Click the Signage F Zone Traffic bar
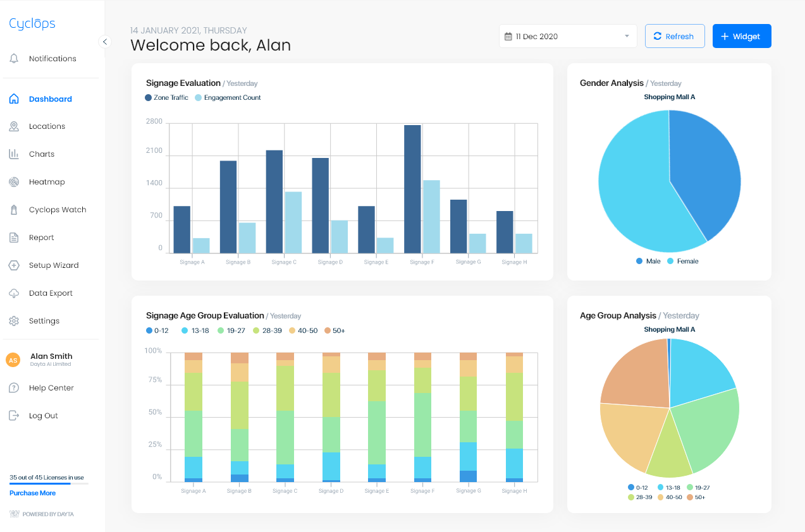This screenshot has height=532, width=805. pyautogui.click(x=412, y=189)
